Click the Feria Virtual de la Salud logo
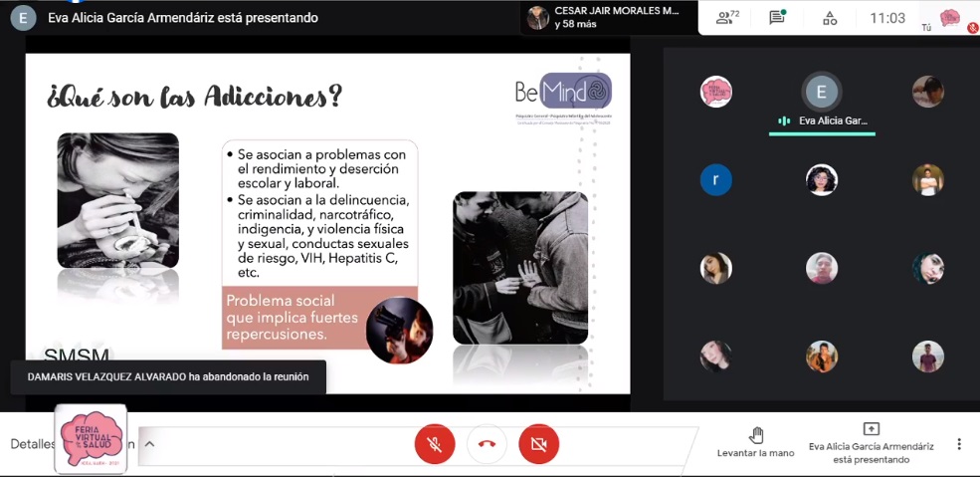This screenshot has width=980, height=477. (x=92, y=438)
